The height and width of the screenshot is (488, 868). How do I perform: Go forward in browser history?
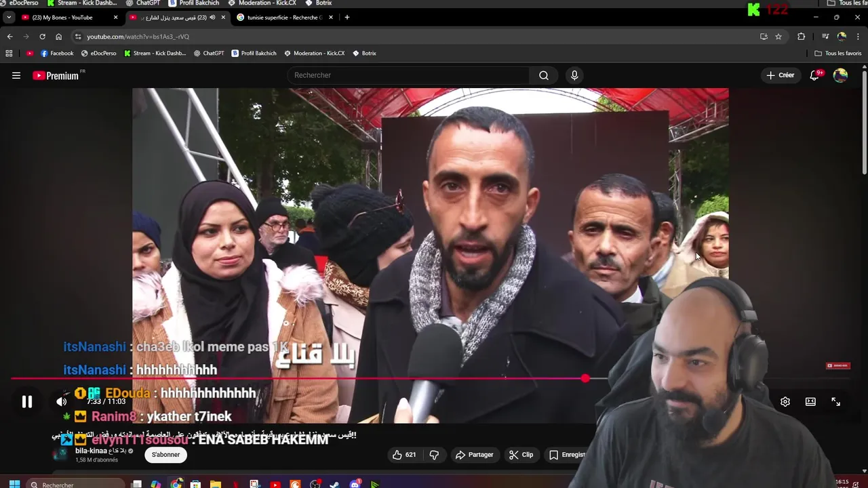pos(26,37)
